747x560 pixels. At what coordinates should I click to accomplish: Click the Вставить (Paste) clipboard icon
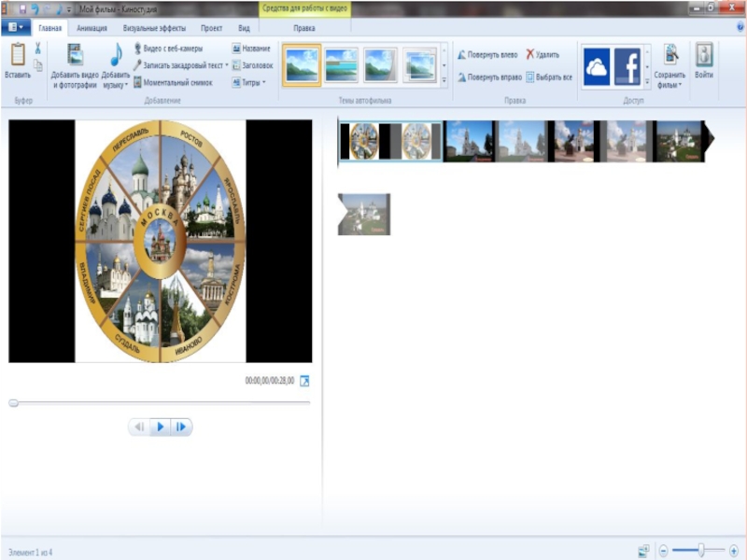17,56
